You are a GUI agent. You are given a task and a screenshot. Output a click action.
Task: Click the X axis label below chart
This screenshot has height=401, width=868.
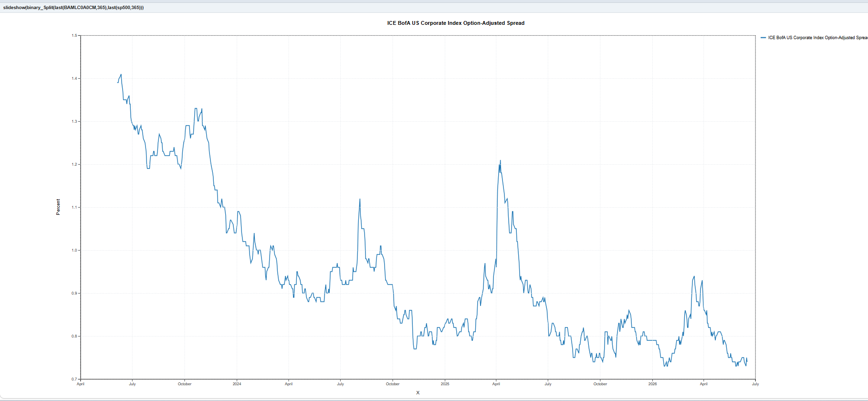point(418,393)
